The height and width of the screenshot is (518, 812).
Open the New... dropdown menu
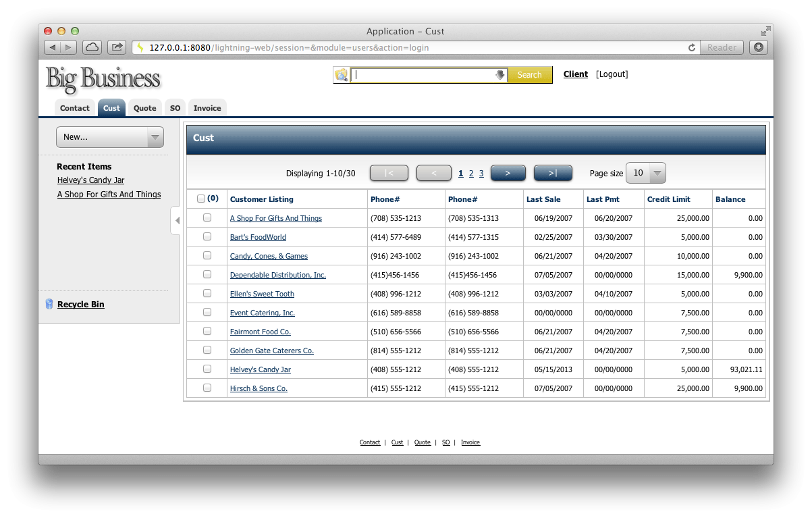click(x=110, y=137)
